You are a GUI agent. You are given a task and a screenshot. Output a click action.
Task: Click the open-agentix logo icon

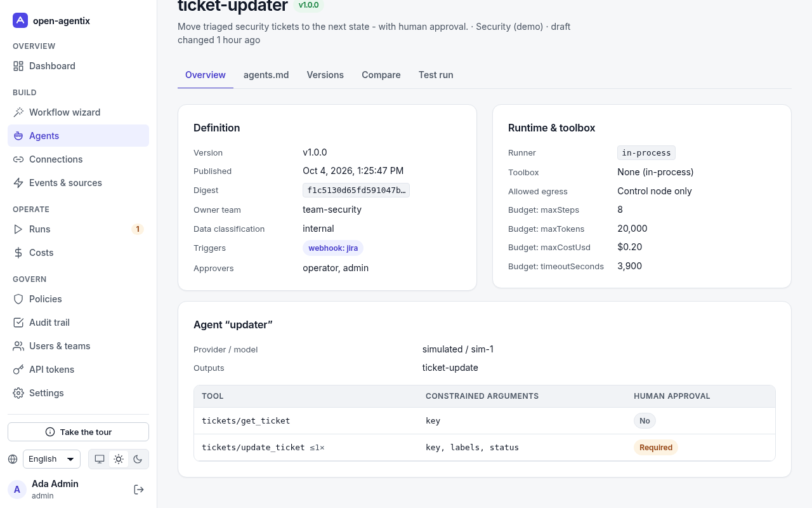coord(20,20)
